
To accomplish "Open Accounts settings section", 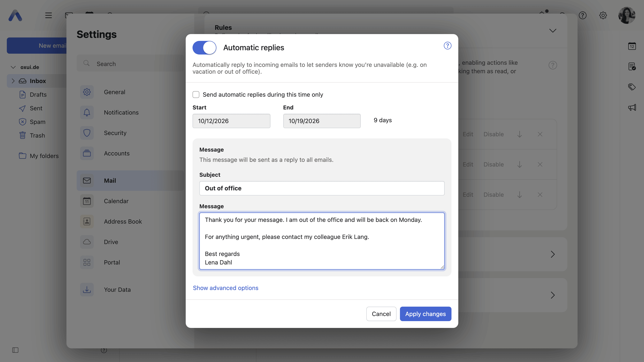I will coord(130,154).
